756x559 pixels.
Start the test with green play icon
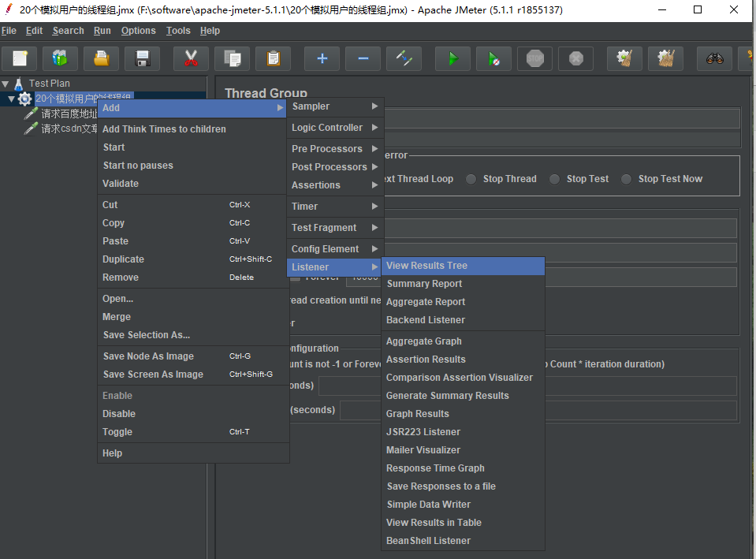452,59
